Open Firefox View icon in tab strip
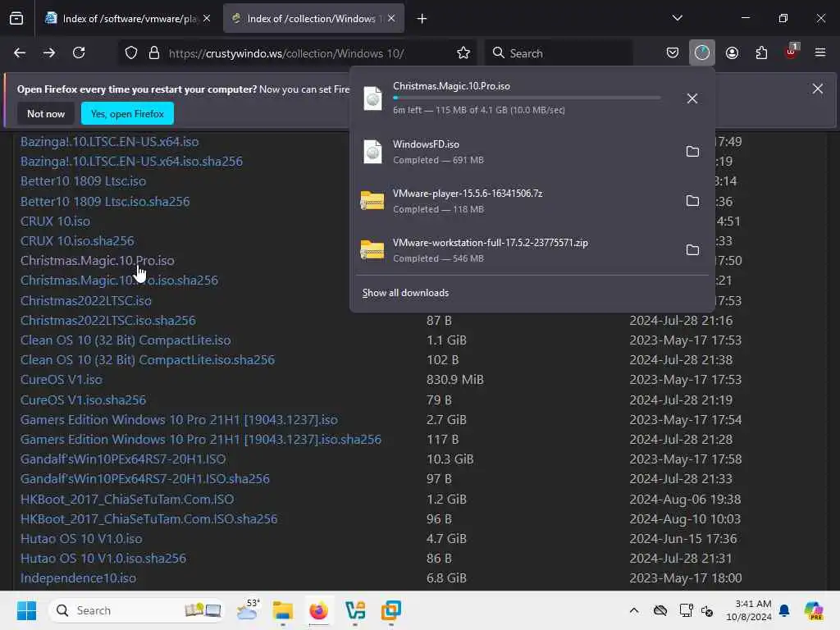This screenshot has height=630, width=840. (x=16, y=18)
